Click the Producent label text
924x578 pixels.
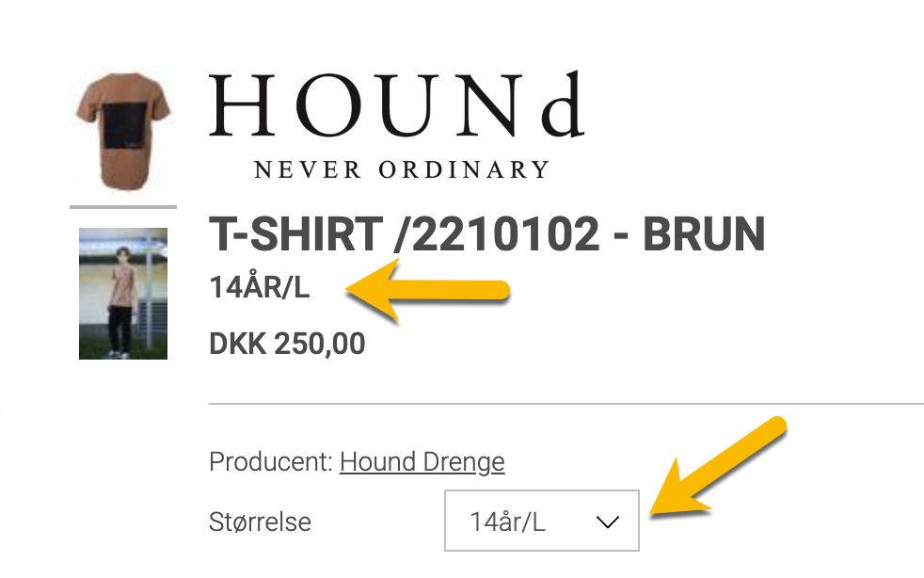[270, 462]
